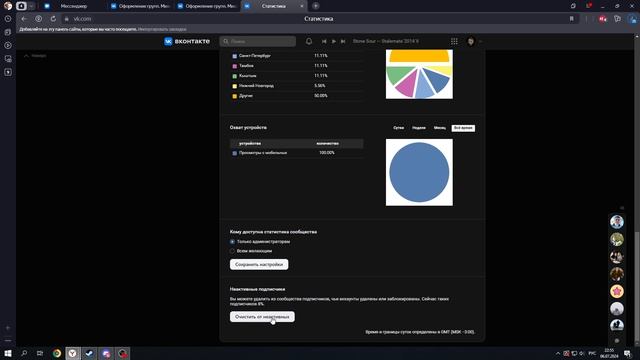
Task: Click the устройства column header
Action: click(250, 144)
